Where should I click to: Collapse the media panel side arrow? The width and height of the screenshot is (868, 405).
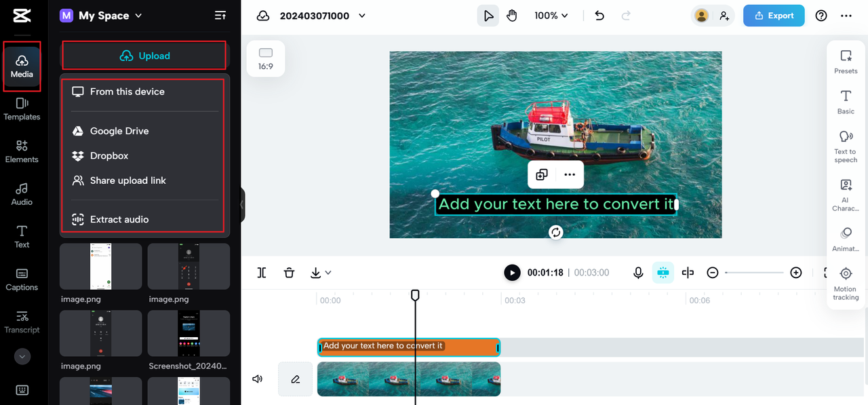click(242, 205)
